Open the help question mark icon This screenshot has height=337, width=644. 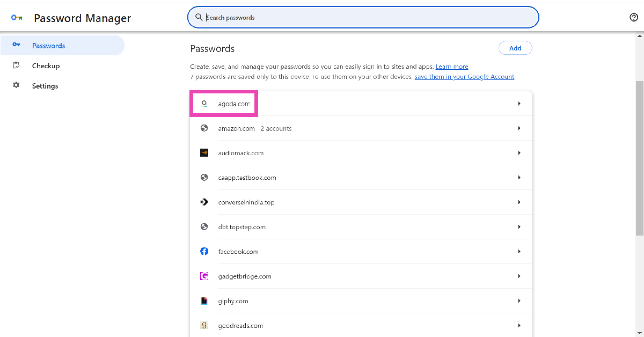[x=634, y=17]
